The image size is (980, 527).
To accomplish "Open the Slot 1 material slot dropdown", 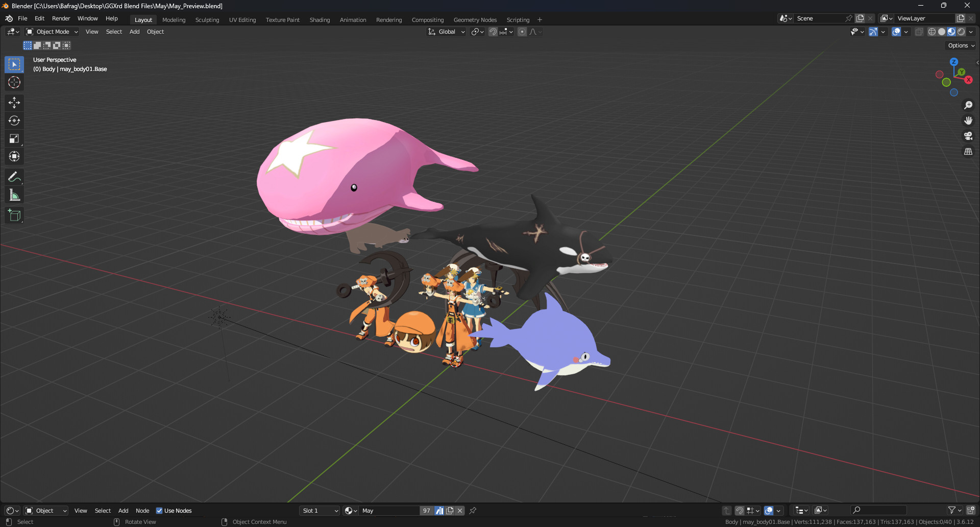I will (x=319, y=511).
